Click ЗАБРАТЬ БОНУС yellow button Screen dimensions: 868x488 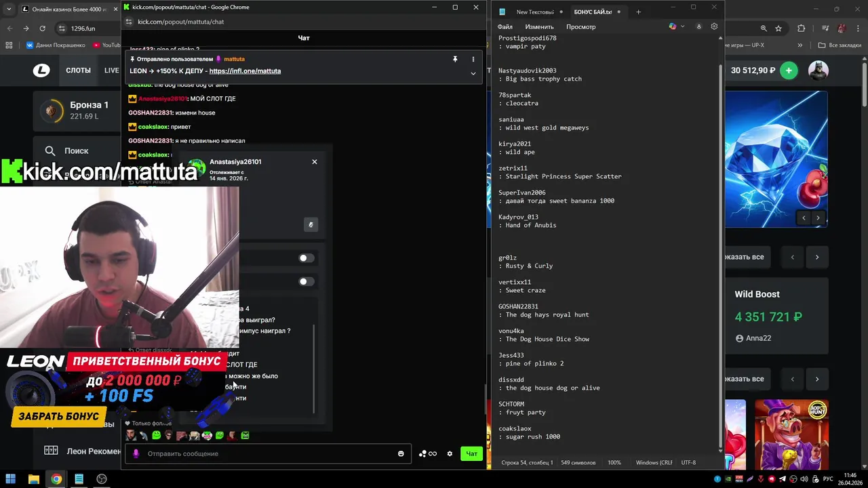(59, 416)
